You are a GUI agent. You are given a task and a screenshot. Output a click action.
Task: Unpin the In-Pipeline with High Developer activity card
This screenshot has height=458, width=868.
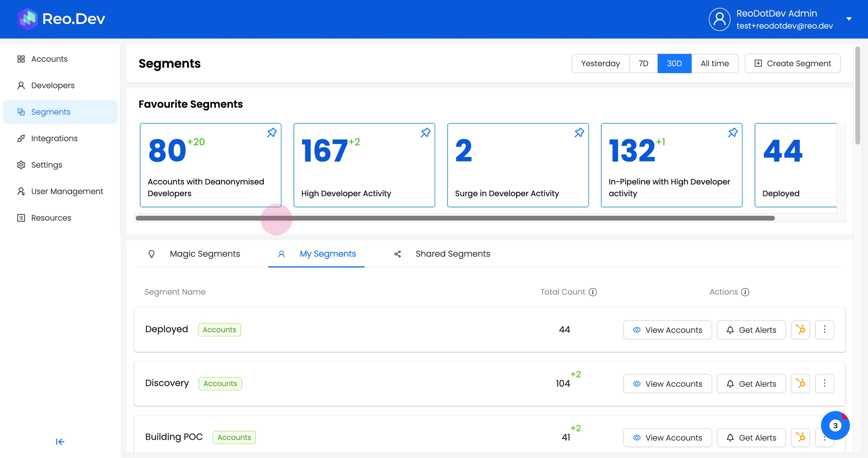(733, 132)
